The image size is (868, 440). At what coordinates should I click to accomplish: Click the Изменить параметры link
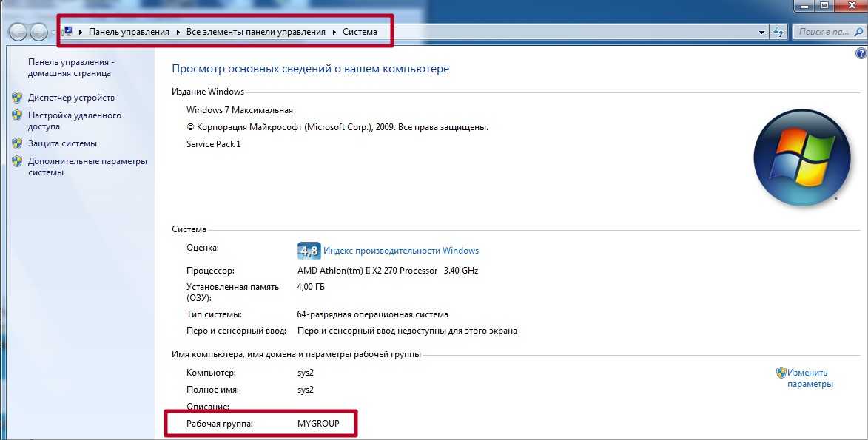point(810,378)
